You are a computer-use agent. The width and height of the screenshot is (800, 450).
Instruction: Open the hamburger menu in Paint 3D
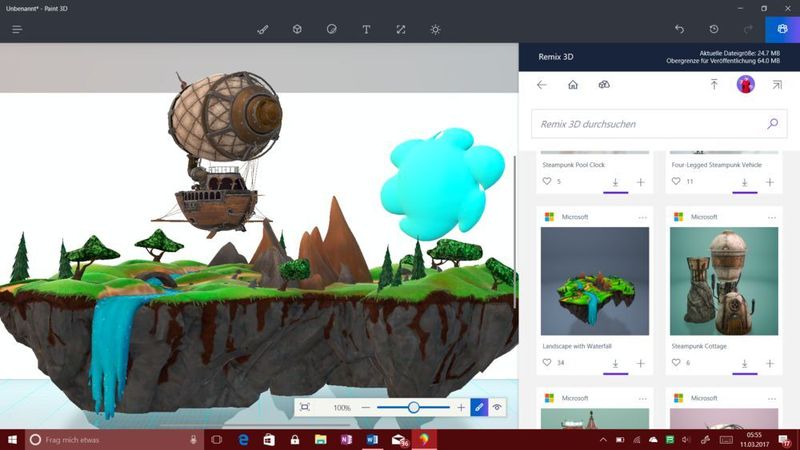click(x=17, y=30)
